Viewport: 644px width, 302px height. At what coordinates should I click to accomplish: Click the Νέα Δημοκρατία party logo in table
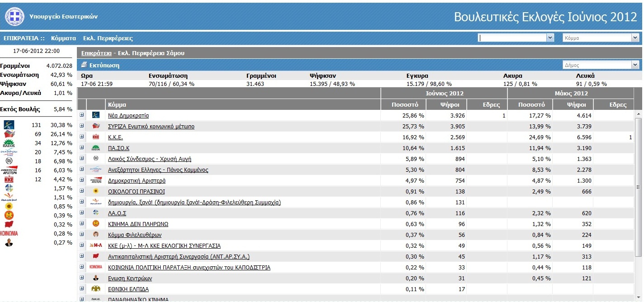point(95,116)
